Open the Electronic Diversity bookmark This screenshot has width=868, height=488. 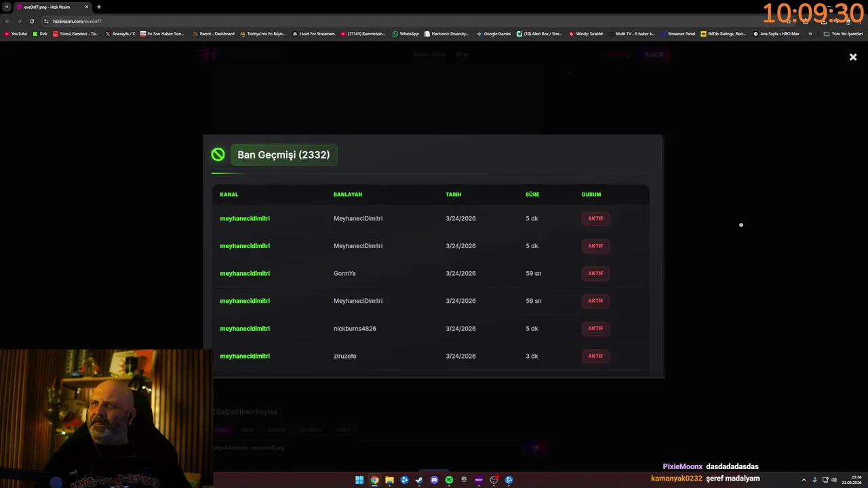coord(447,33)
